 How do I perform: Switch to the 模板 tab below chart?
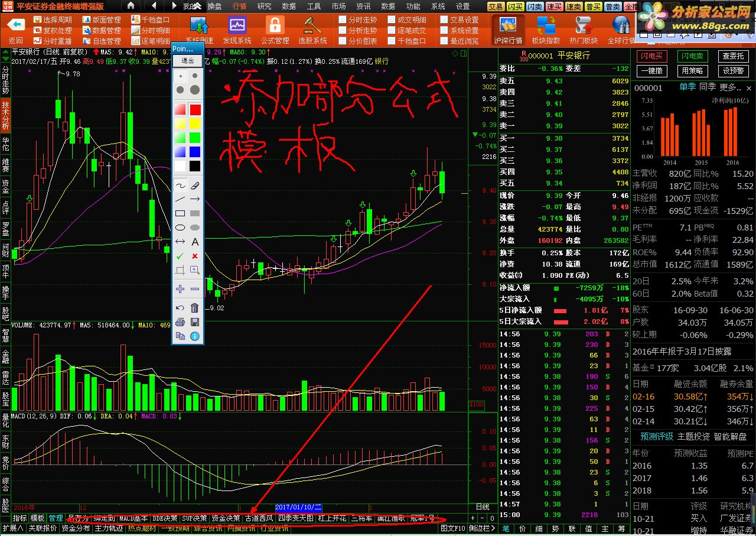click(x=37, y=518)
